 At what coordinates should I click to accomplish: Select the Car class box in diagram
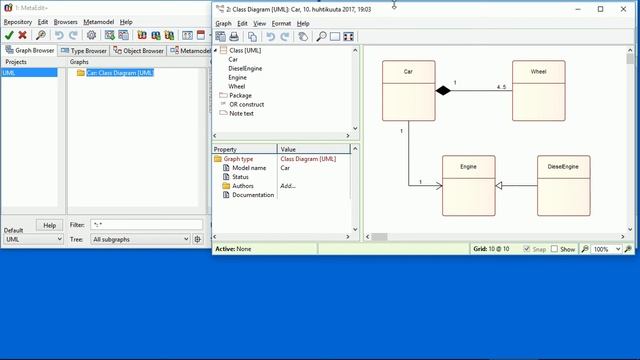click(409, 91)
